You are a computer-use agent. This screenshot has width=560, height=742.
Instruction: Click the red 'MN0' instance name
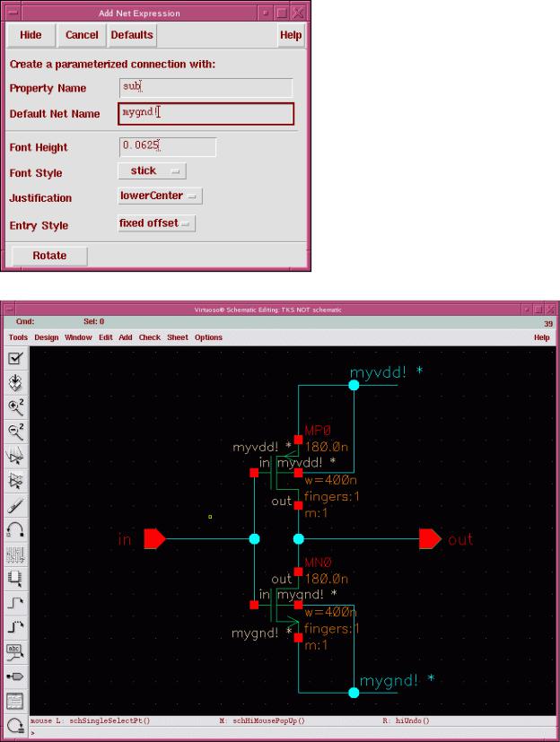(318, 563)
